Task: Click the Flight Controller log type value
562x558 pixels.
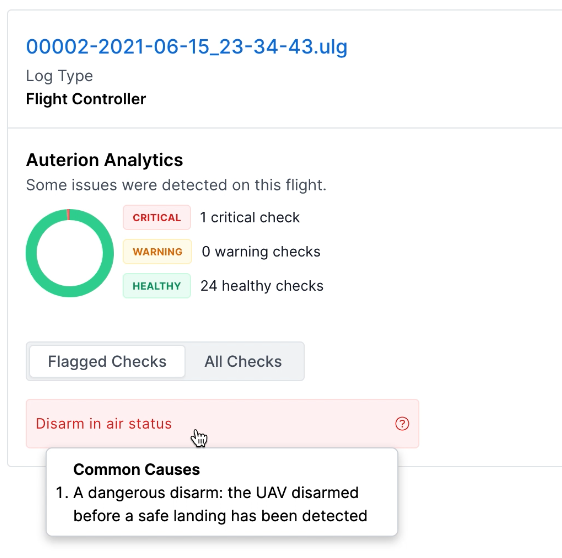Action: point(86,99)
